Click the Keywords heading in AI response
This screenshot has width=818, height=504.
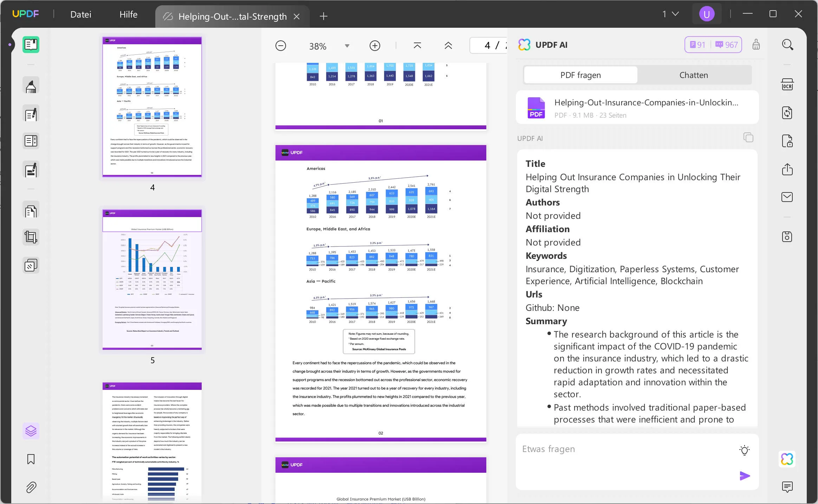tap(546, 256)
